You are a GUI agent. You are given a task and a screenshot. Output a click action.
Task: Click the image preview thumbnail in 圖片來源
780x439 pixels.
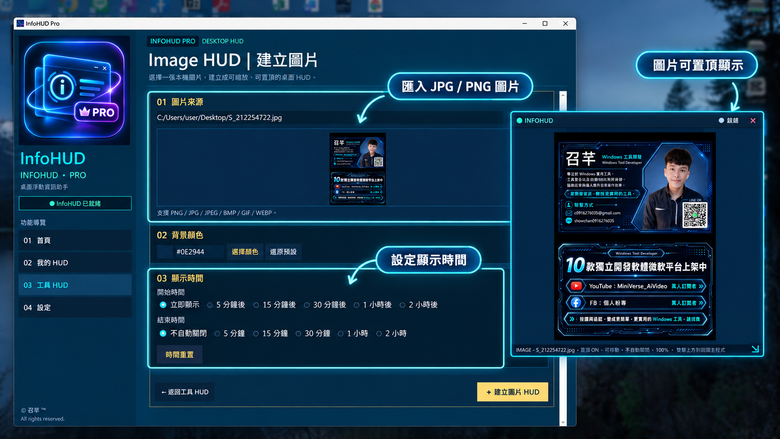click(358, 169)
